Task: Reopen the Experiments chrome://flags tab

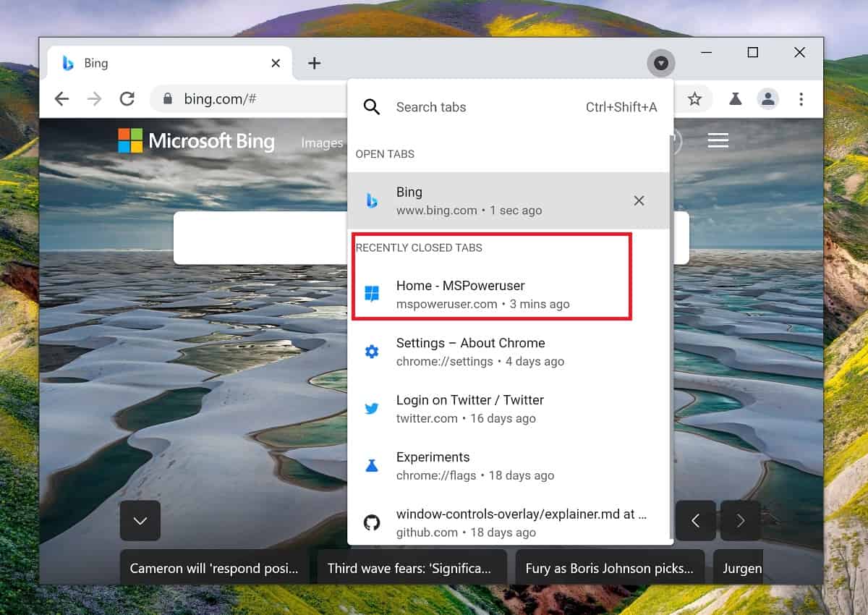Action: point(509,466)
